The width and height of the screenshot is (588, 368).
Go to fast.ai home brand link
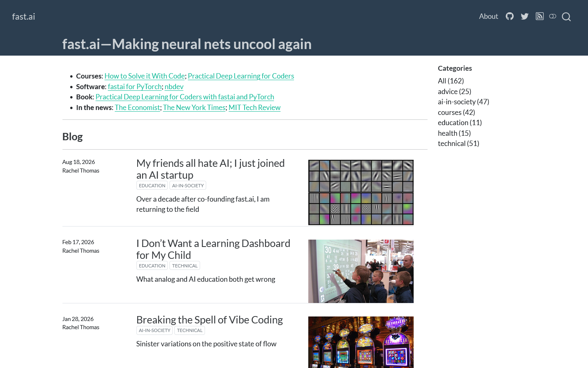24,16
